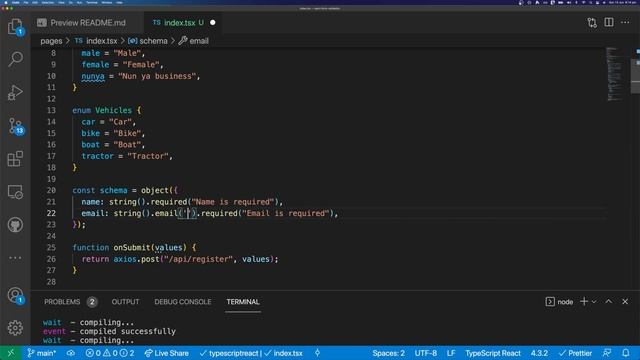
Task: Click the Problems count badge 2
Action: 92,302
